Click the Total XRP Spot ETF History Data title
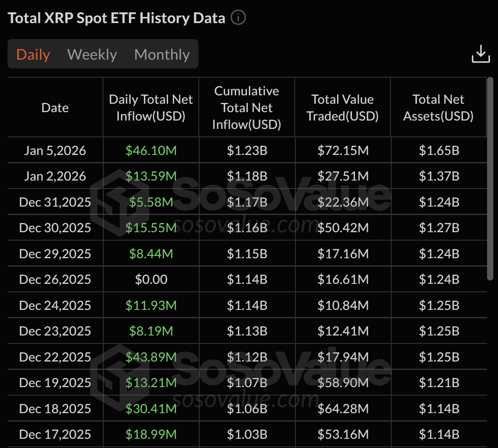 coord(116,17)
